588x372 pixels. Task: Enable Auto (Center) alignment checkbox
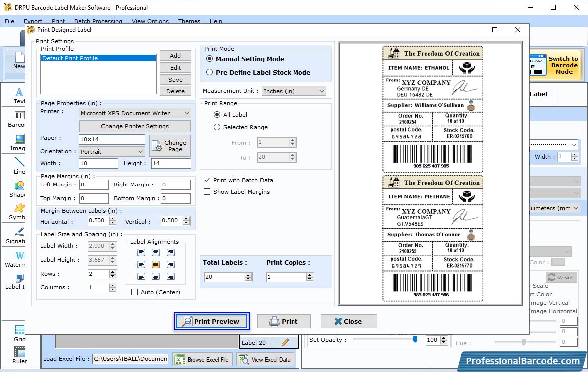click(135, 292)
